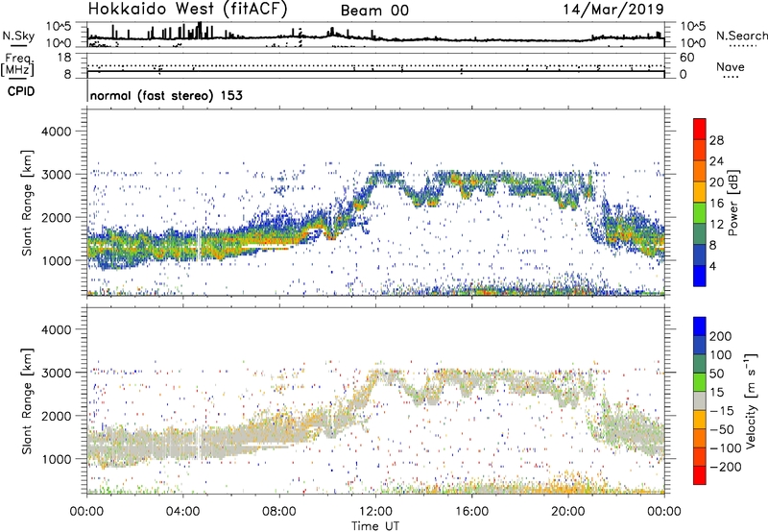The width and height of the screenshot is (768, 532).
Task: Click the 'N.Search' legend label
Action: click(741, 36)
